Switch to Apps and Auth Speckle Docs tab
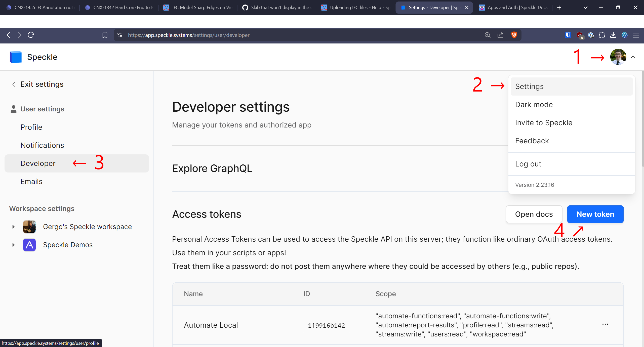Screen dimensions: 644x347 [x=514, y=8]
